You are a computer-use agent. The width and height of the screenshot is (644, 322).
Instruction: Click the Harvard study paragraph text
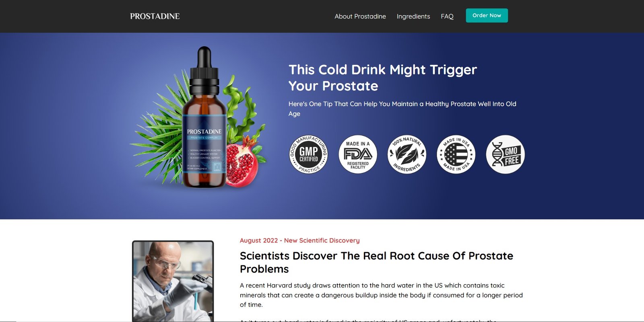pyautogui.click(x=381, y=295)
